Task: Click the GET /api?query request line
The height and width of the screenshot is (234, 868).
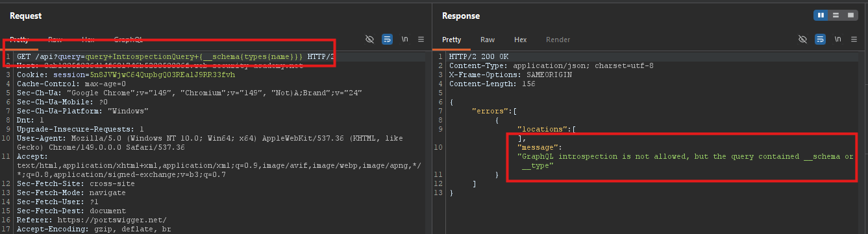Action: click(175, 57)
